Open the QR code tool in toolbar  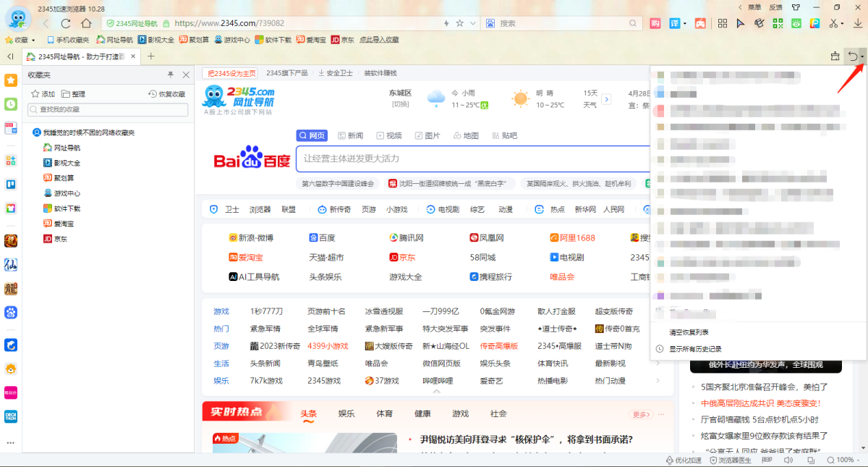(x=778, y=23)
